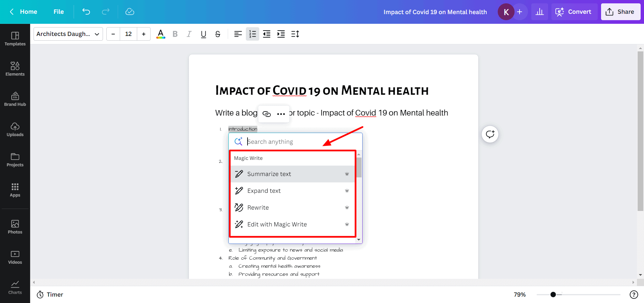The height and width of the screenshot is (303, 644).
Task: Click the link icon in floating toolbar
Action: [x=267, y=114]
